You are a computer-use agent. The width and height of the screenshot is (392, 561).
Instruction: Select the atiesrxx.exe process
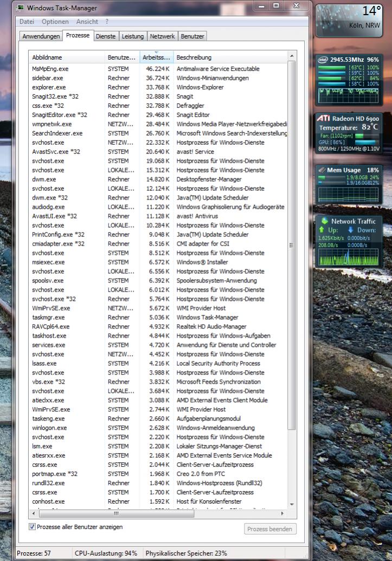click(158, 455)
